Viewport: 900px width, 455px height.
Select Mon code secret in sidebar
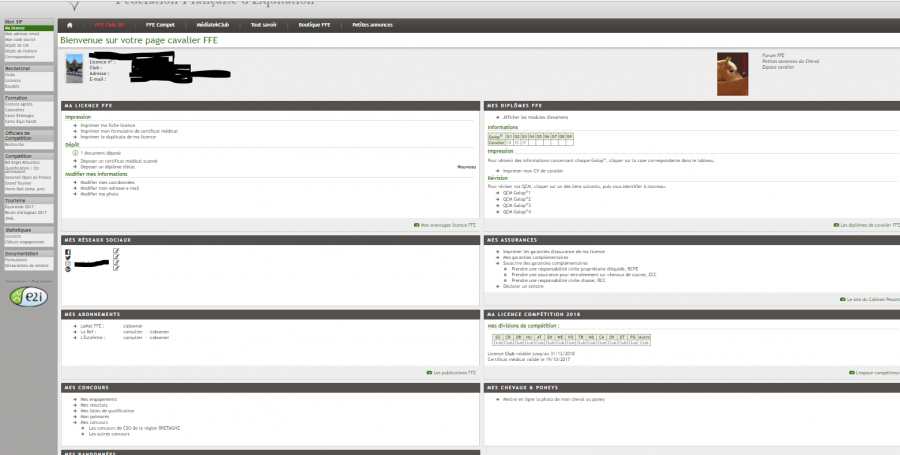pyautogui.click(x=20, y=40)
